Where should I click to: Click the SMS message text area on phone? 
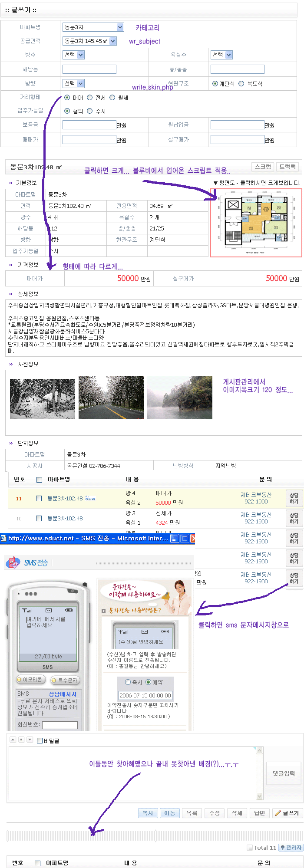48,634
